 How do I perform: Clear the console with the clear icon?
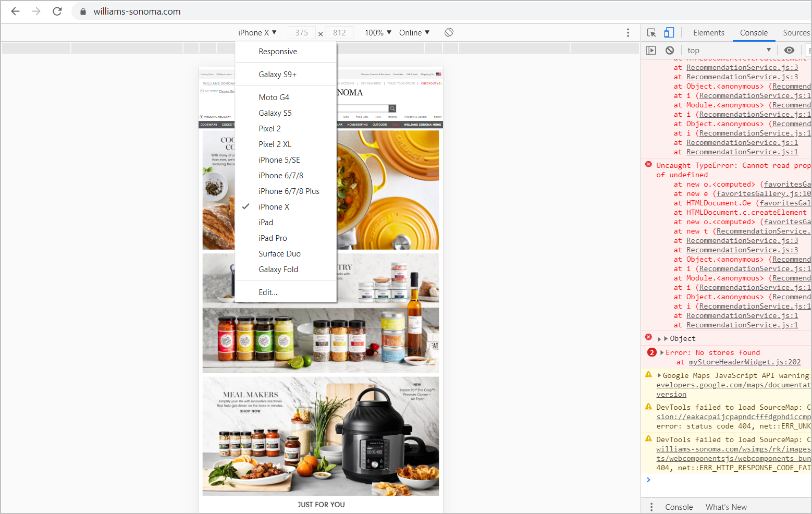[x=670, y=50]
